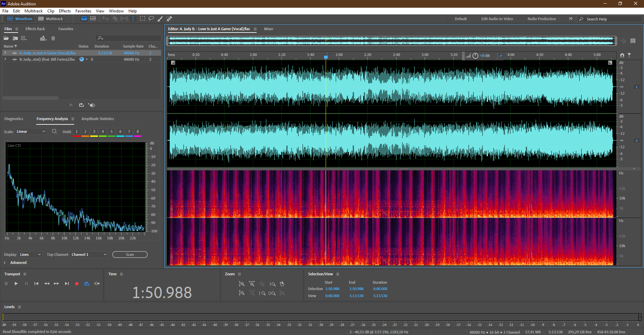Viewport: 644px width, 335px height.
Task: Open the Effects menu
Action: click(65, 11)
